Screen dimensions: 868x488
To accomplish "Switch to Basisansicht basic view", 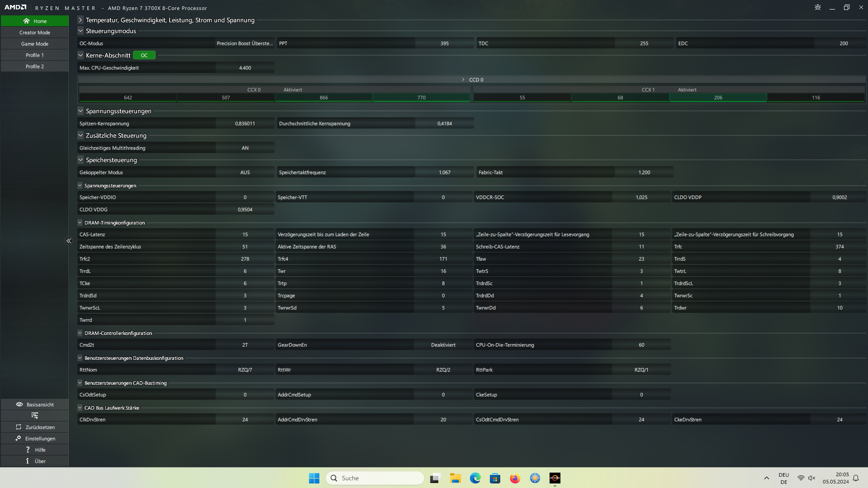I will (x=35, y=404).
